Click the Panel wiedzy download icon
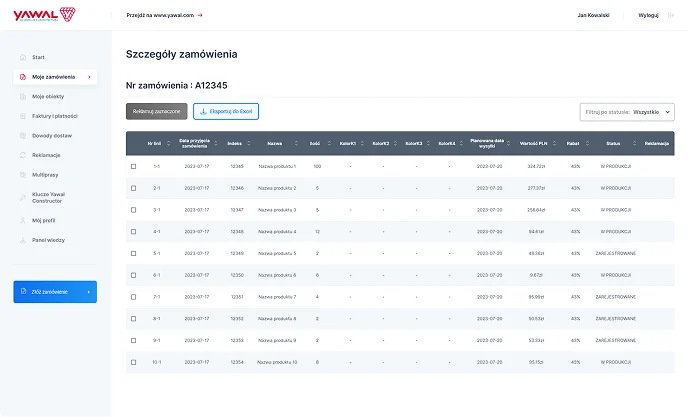688x417 pixels. 23,240
